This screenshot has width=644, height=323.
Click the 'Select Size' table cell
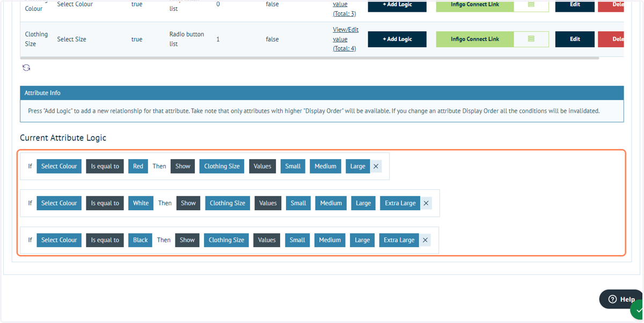tap(72, 39)
